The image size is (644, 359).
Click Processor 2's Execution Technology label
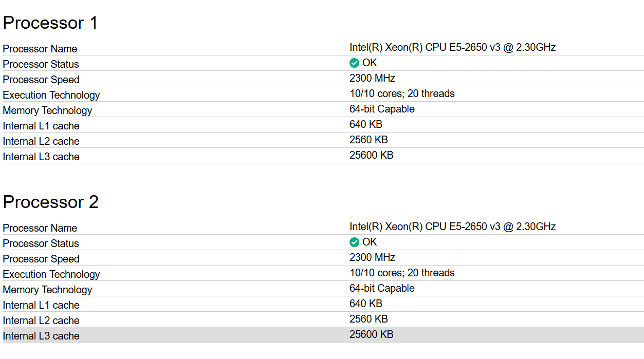pos(51,274)
